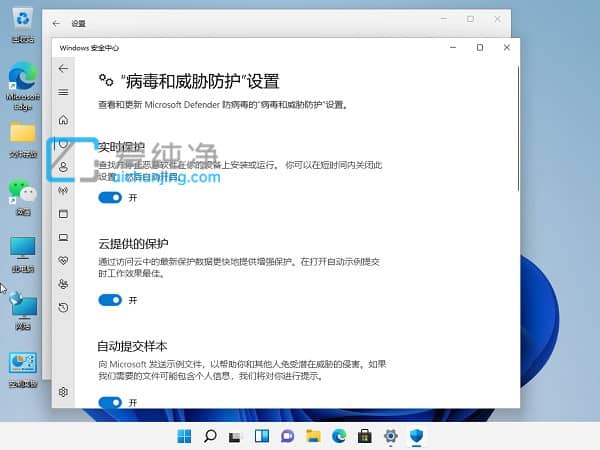Open File Explorer from taskbar
This screenshot has height=450, width=600.
point(313,436)
